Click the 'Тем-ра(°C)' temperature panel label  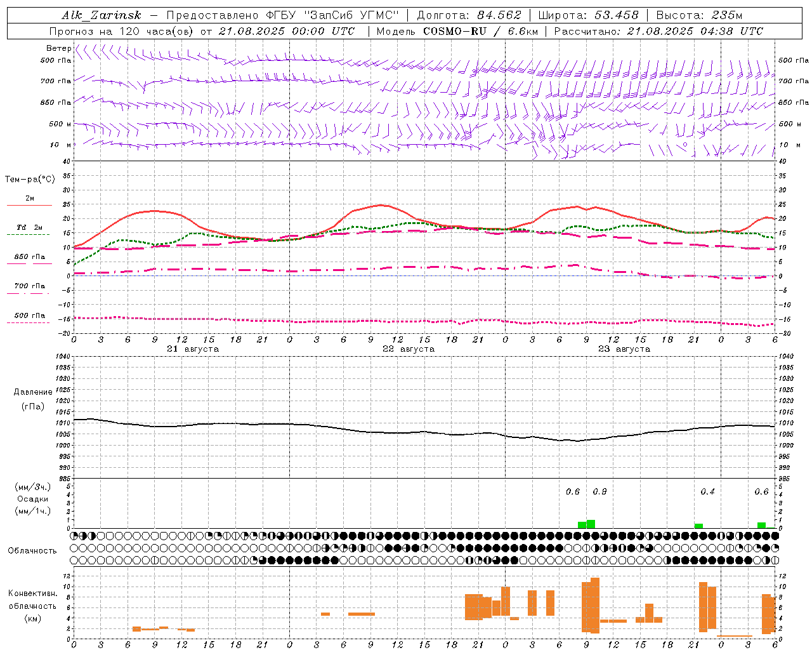[30, 180]
